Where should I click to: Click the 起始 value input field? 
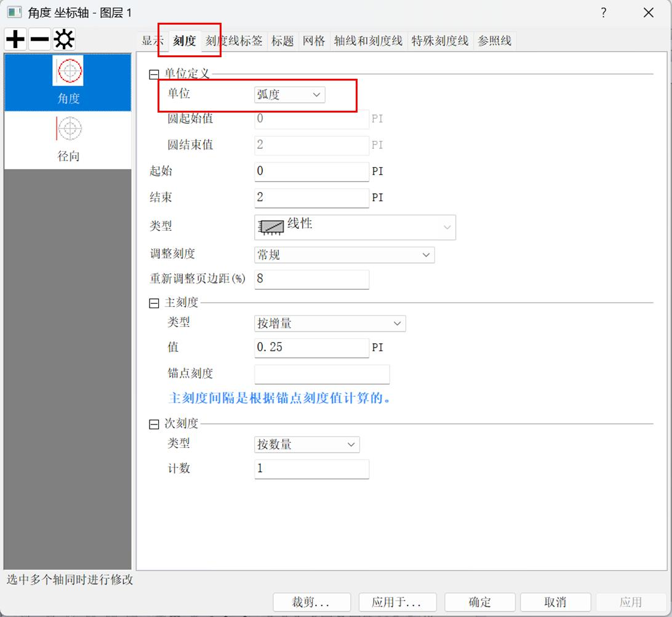tap(311, 172)
